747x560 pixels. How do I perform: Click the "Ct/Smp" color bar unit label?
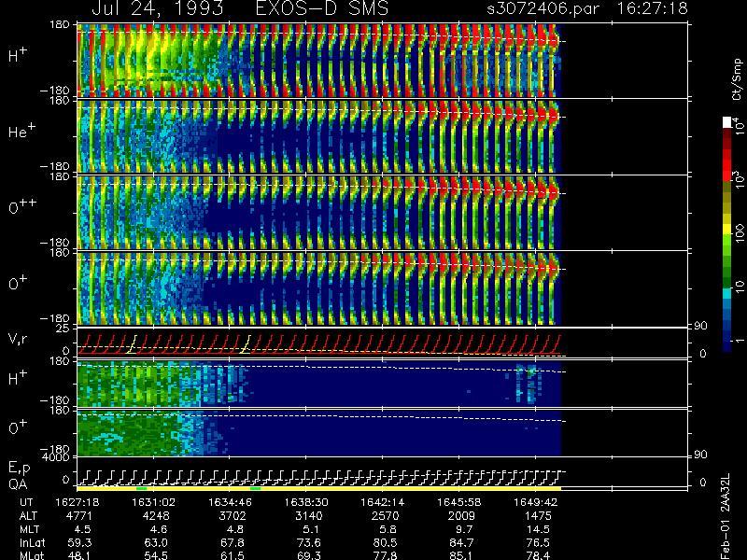tap(737, 79)
